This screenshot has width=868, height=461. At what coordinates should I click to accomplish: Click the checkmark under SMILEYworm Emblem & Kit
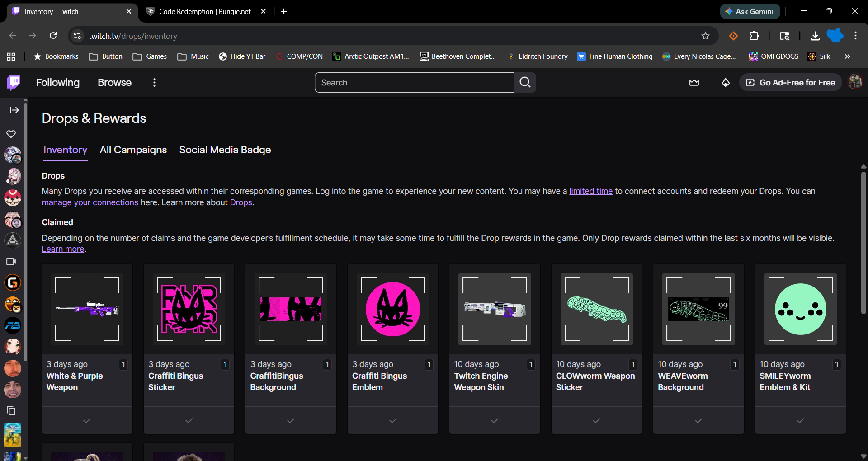[800, 421]
